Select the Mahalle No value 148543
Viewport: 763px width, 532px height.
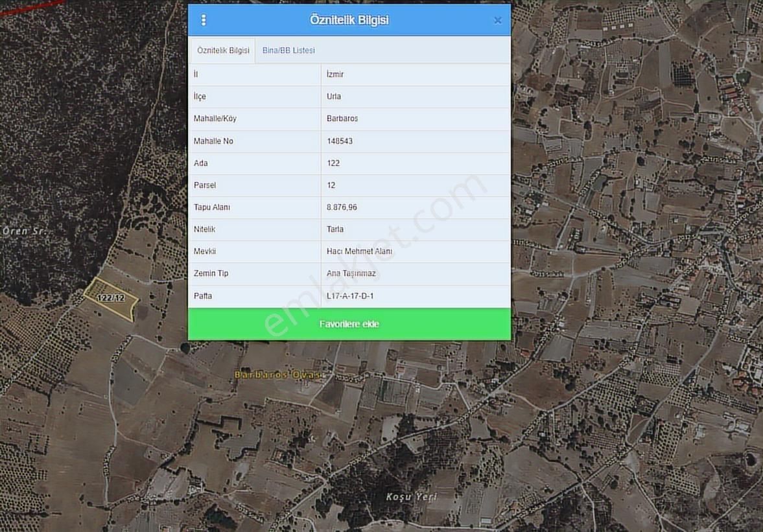pos(340,141)
